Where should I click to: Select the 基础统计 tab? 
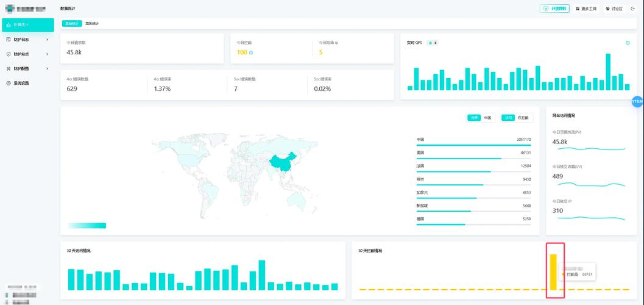(x=71, y=23)
